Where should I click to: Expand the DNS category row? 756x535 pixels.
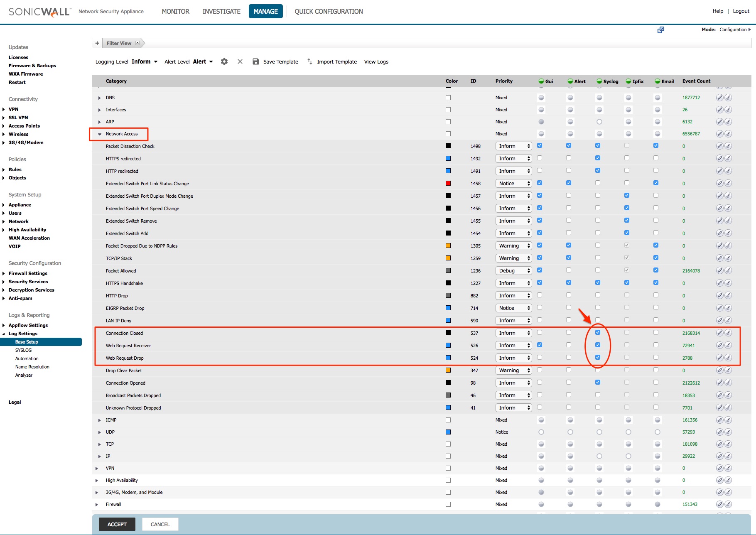99,98
